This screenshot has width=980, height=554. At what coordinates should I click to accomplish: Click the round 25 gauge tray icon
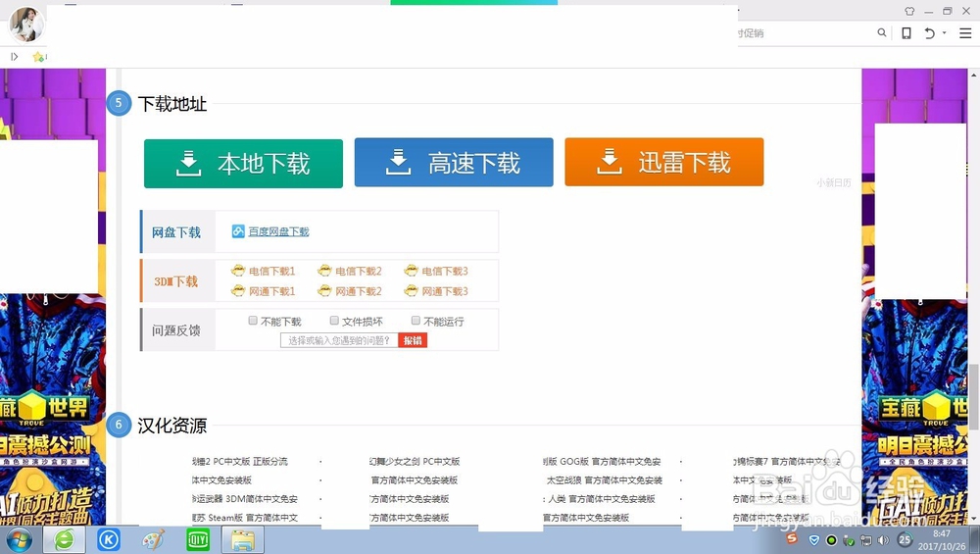905,539
